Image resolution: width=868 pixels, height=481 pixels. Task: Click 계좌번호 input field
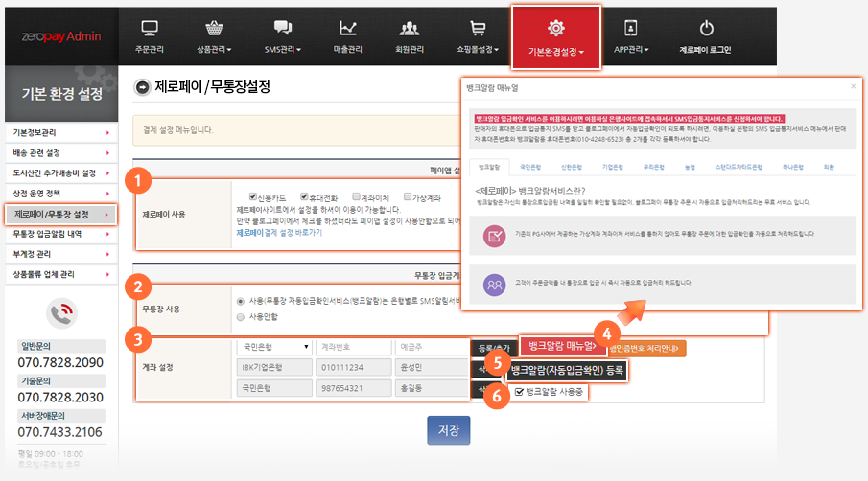click(353, 347)
